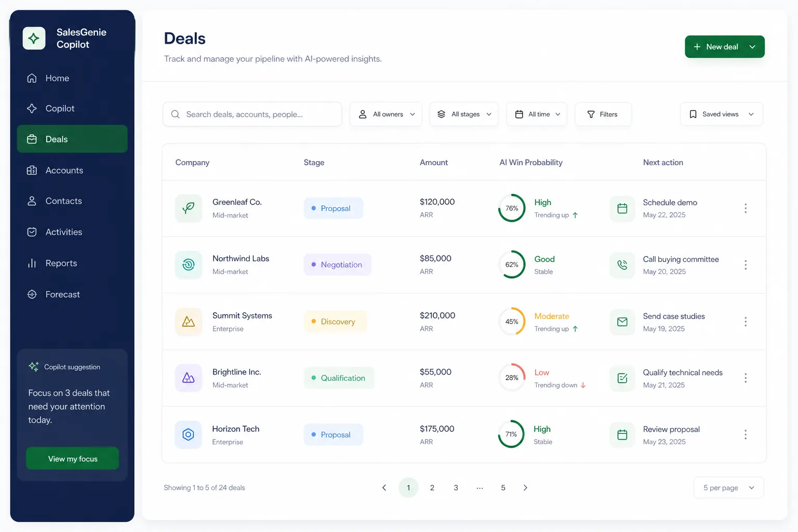
Task: Open Forecast in the sidebar
Action: (x=72, y=295)
